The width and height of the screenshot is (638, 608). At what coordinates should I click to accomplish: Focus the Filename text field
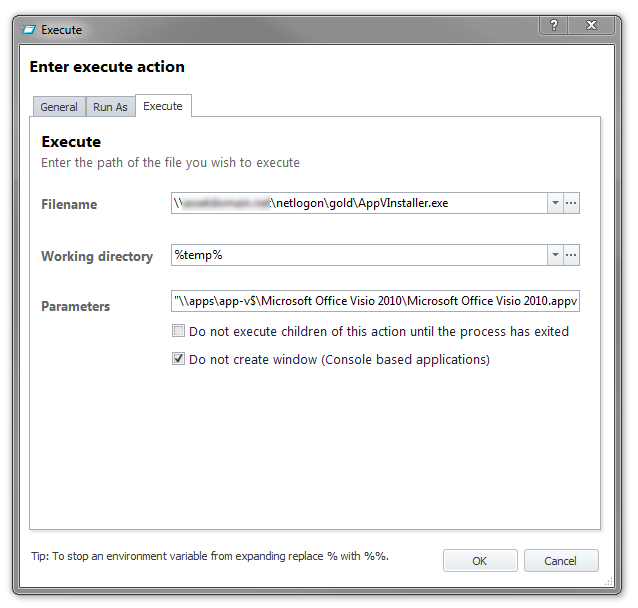(359, 203)
